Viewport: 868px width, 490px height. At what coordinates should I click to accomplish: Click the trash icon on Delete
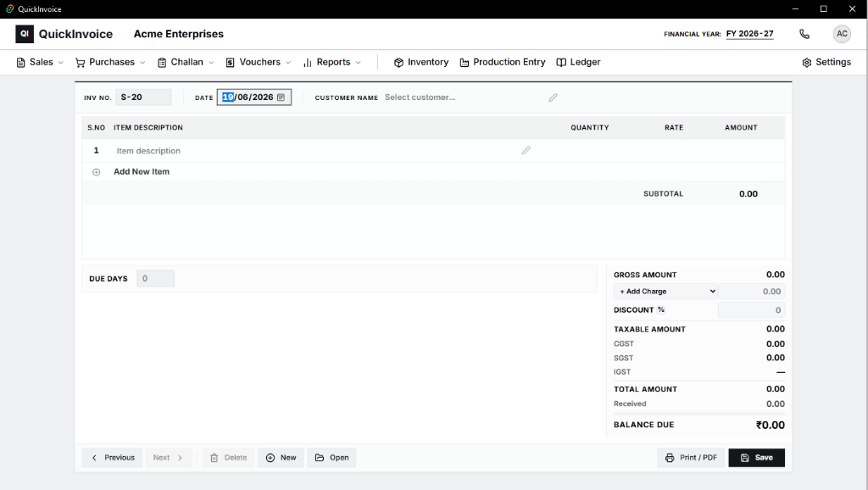(214, 458)
